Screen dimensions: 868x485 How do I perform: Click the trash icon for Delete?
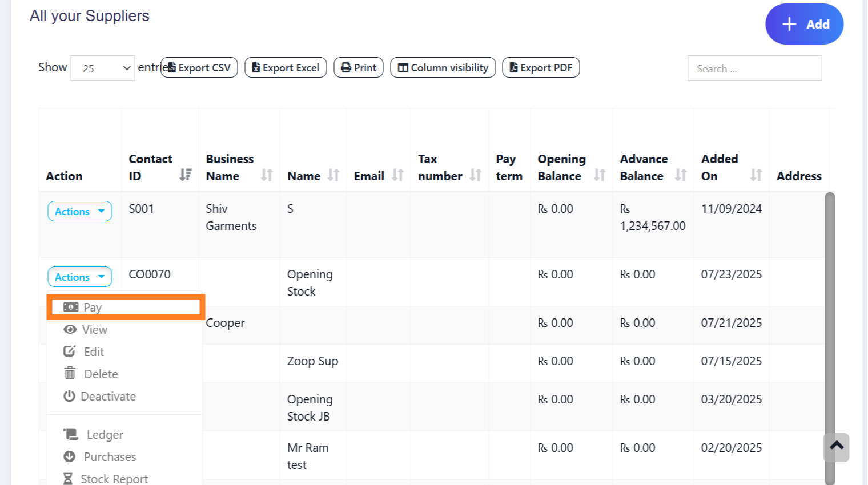70,373
